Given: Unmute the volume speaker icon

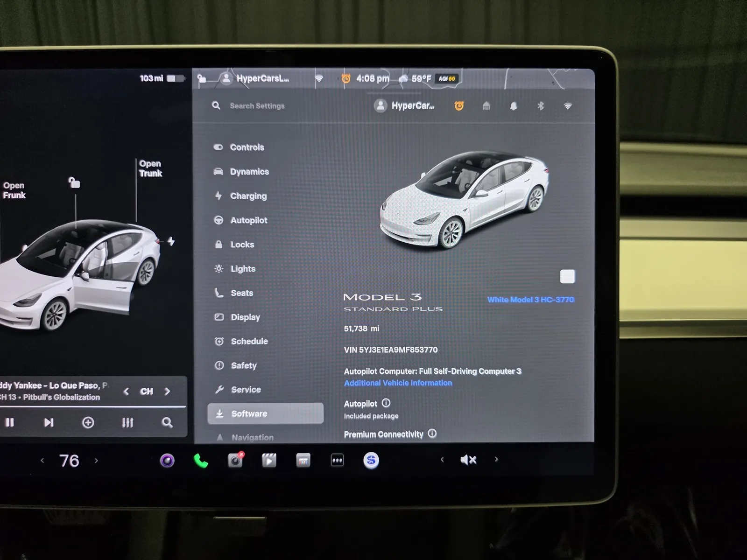Looking at the screenshot, I should click(x=468, y=460).
